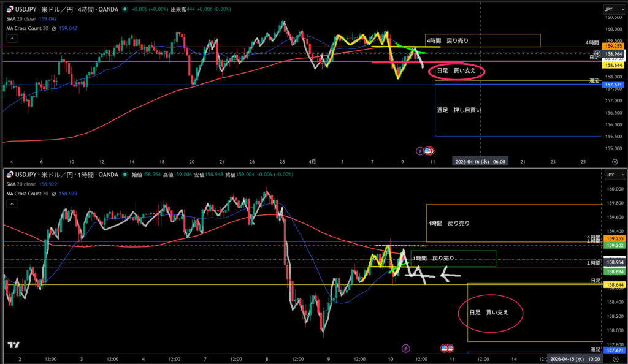
Task: Click the purple lightning event icon on bottom chart
Action: point(405,348)
